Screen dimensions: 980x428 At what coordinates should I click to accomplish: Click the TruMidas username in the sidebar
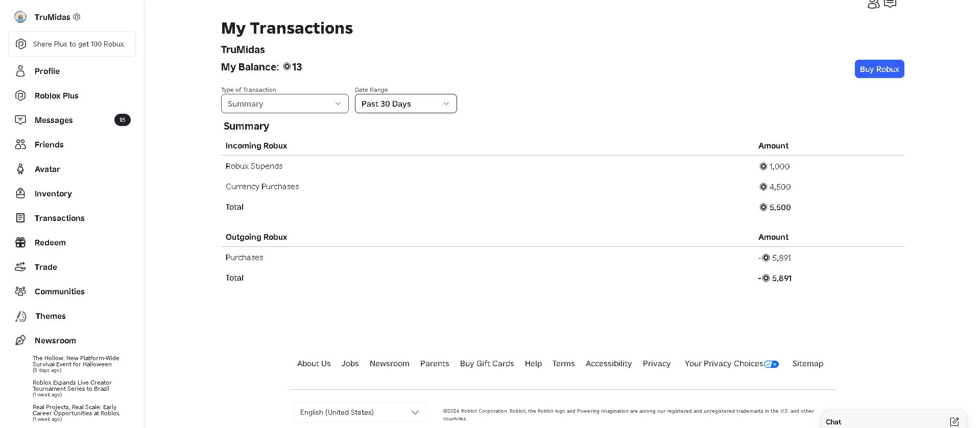click(52, 17)
